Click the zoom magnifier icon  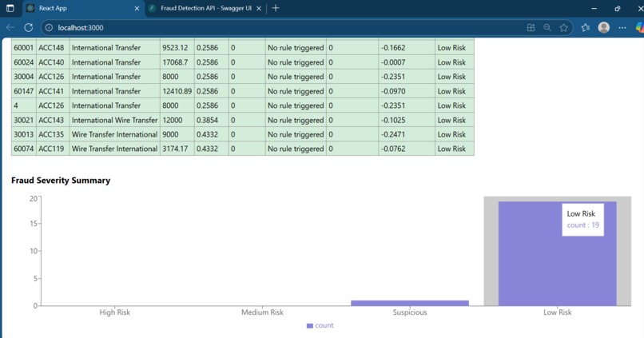click(547, 27)
